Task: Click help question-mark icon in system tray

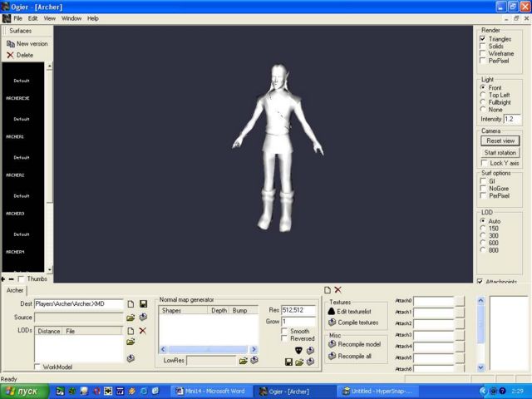Action: [x=502, y=392]
